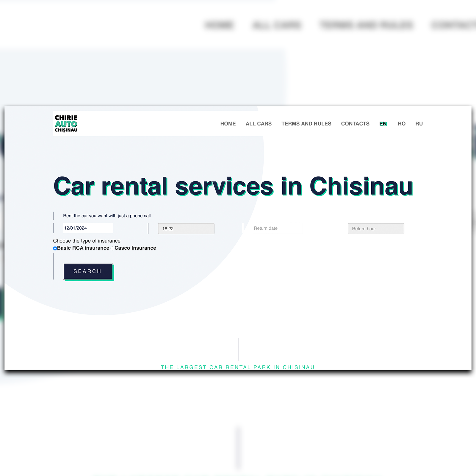Click the 'Car rental services in Chisinau' heading
The width and height of the screenshot is (476, 476).
click(233, 187)
